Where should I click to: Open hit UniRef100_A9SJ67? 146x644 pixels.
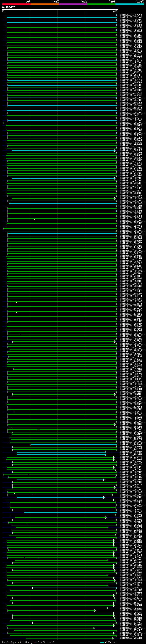(x=131, y=22)
